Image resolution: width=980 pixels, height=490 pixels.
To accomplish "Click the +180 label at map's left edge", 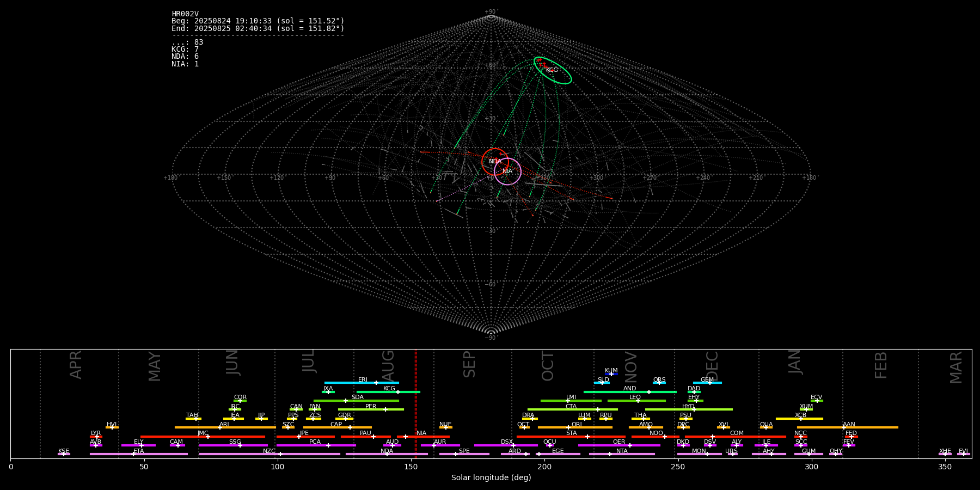I will tap(170, 178).
